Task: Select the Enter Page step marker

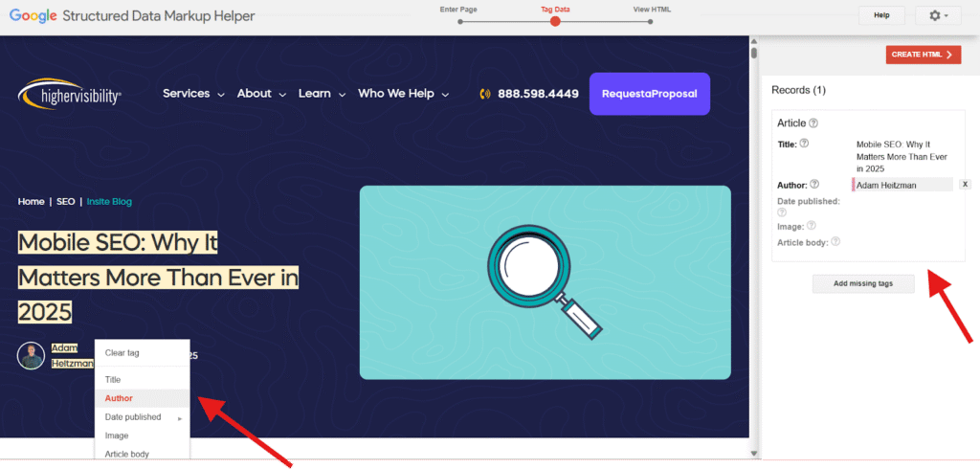Action: pos(460,21)
